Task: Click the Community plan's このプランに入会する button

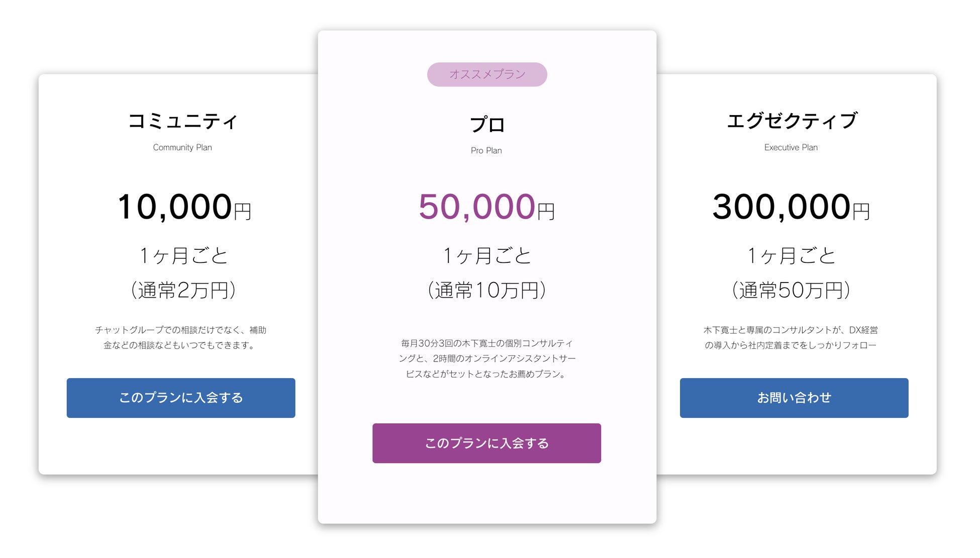Action: [181, 398]
